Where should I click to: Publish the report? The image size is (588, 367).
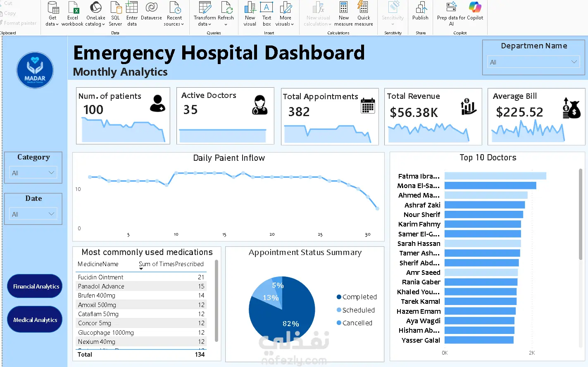click(420, 11)
